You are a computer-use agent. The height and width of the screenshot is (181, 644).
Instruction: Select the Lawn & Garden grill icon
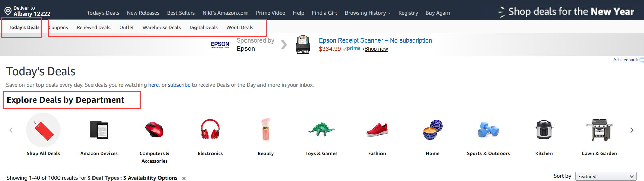tap(599, 130)
